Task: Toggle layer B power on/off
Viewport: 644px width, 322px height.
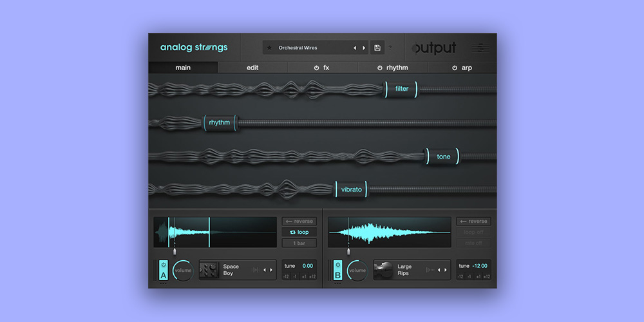Action: tap(337, 265)
